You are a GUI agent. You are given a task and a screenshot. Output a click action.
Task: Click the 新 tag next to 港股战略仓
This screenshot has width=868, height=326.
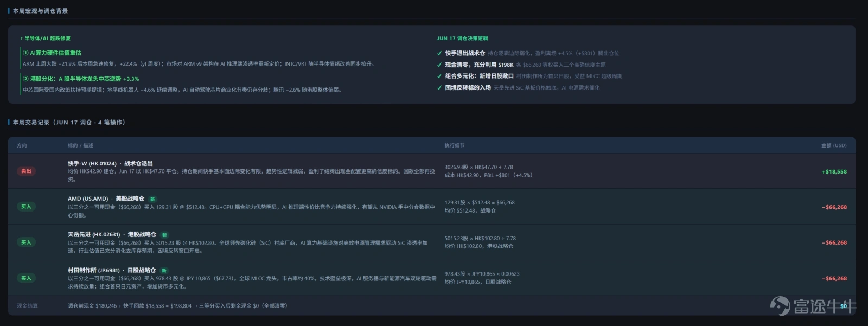tap(164, 235)
